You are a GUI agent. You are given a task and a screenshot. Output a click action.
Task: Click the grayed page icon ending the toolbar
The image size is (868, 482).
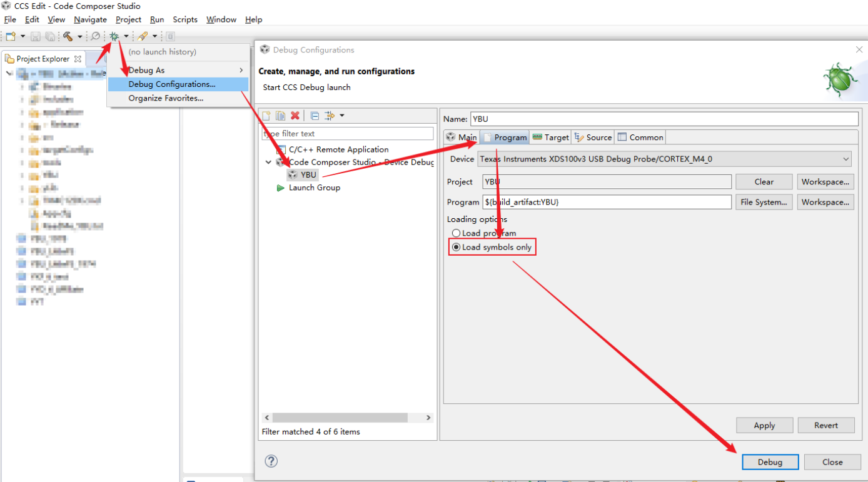click(x=170, y=36)
